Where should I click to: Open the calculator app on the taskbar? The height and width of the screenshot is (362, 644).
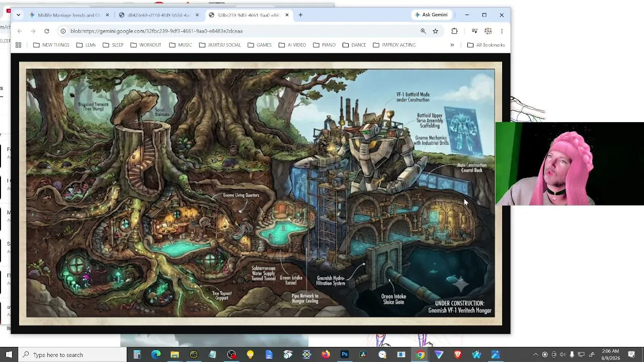(x=137, y=355)
